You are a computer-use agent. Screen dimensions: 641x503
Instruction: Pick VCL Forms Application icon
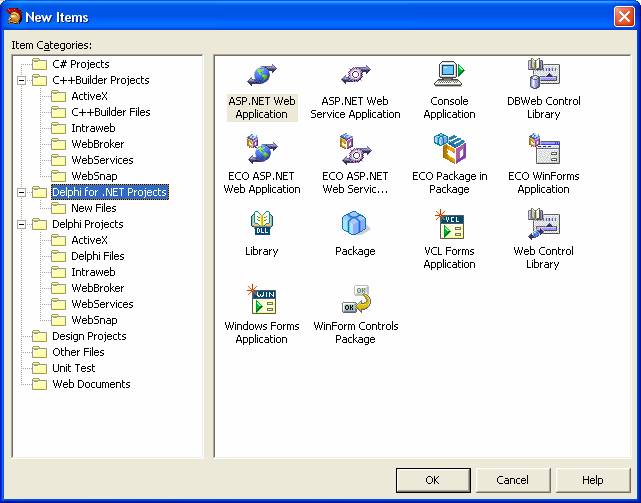[449, 225]
